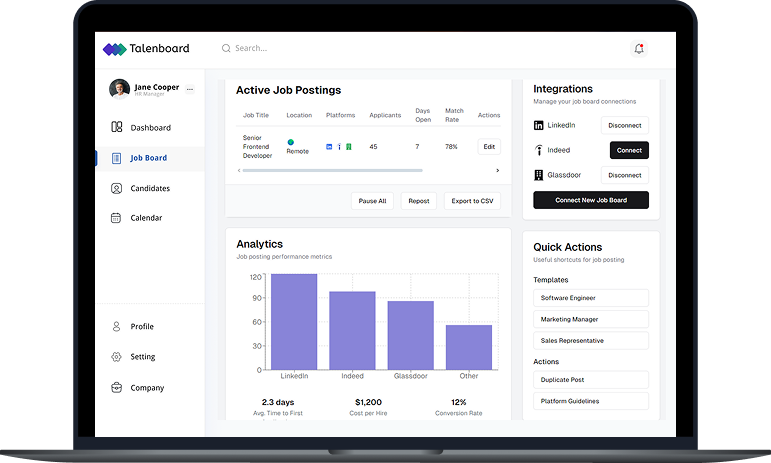Image resolution: width=771 pixels, height=463 pixels.
Task: Click the LinkedIn platform icon in job row
Action: (329, 147)
